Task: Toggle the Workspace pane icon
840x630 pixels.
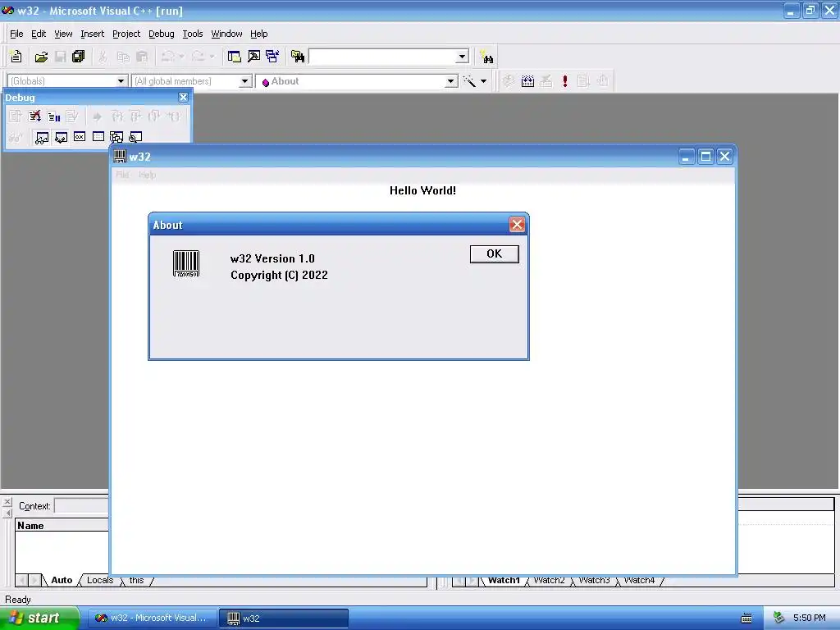Action: pyautogui.click(x=234, y=57)
